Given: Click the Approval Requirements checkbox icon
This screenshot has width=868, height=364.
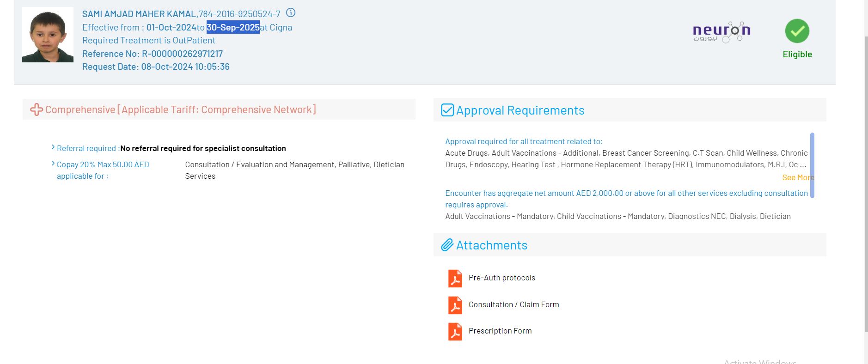Looking at the screenshot, I should click(x=447, y=110).
